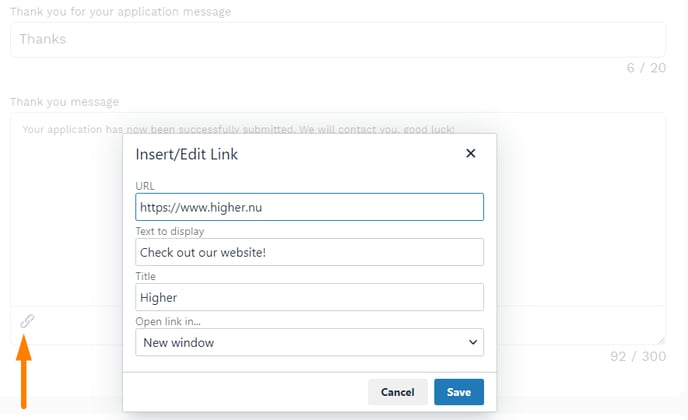This screenshot has height=420, width=688.
Task: Save the link settings
Action: coord(459,392)
